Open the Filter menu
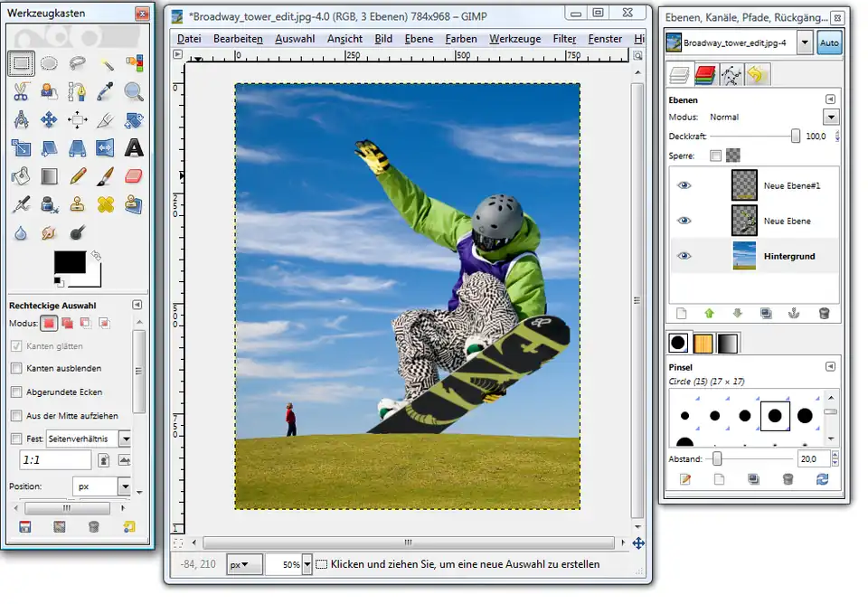The height and width of the screenshot is (604, 868). pyautogui.click(x=564, y=39)
